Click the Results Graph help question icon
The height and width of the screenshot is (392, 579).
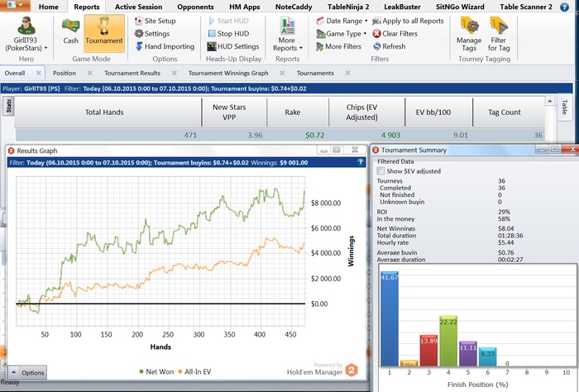(361, 162)
